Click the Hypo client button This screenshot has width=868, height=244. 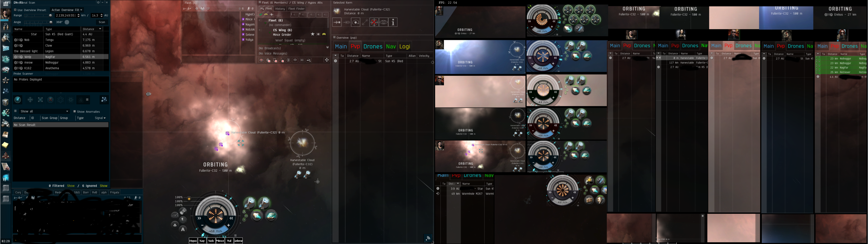click(193, 241)
